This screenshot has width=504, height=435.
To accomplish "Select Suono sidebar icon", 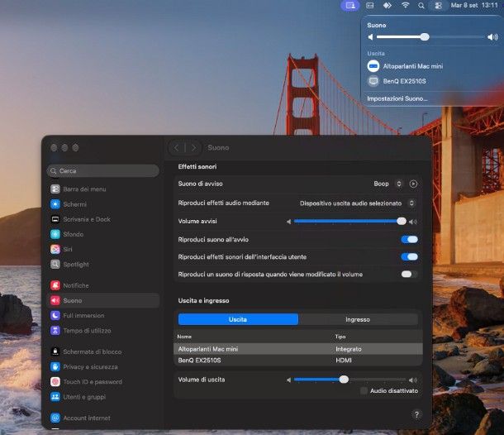I will (x=55, y=300).
